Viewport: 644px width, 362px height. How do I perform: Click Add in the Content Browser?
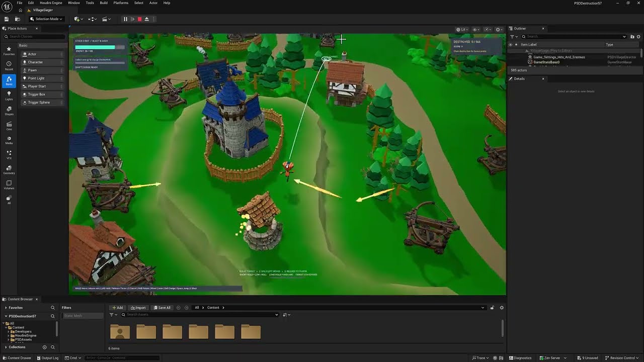[x=117, y=308]
